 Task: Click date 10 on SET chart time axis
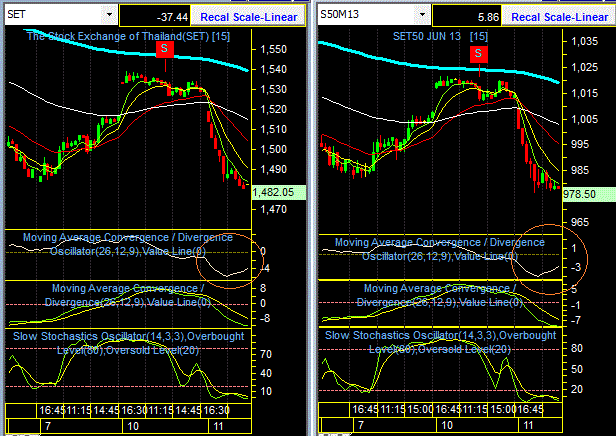coord(133,426)
